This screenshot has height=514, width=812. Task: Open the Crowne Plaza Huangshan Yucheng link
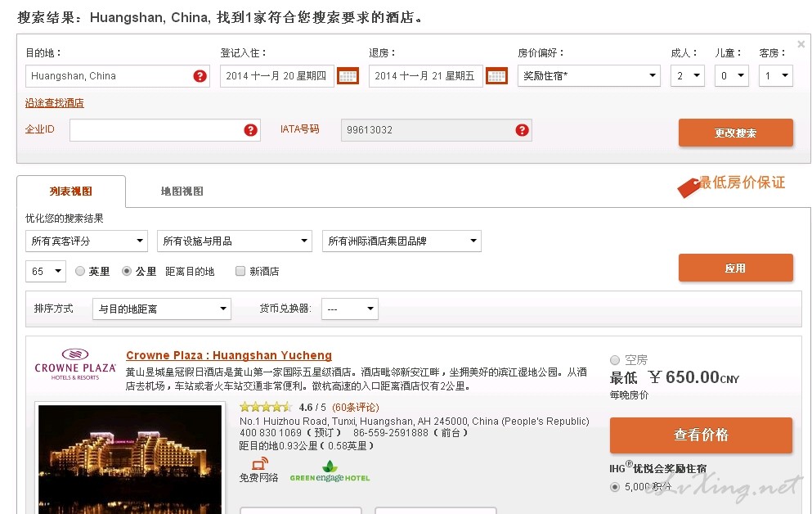[x=229, y=355]
